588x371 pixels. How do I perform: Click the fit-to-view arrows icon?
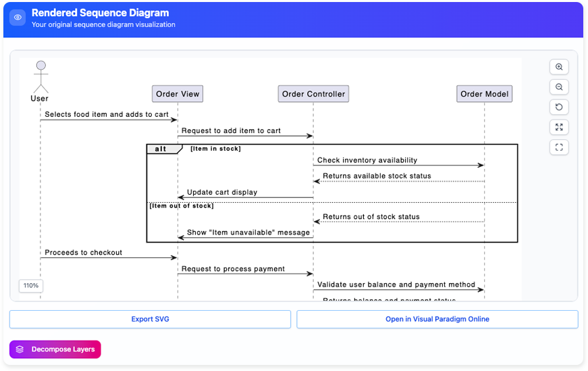(x=559, y=127)
